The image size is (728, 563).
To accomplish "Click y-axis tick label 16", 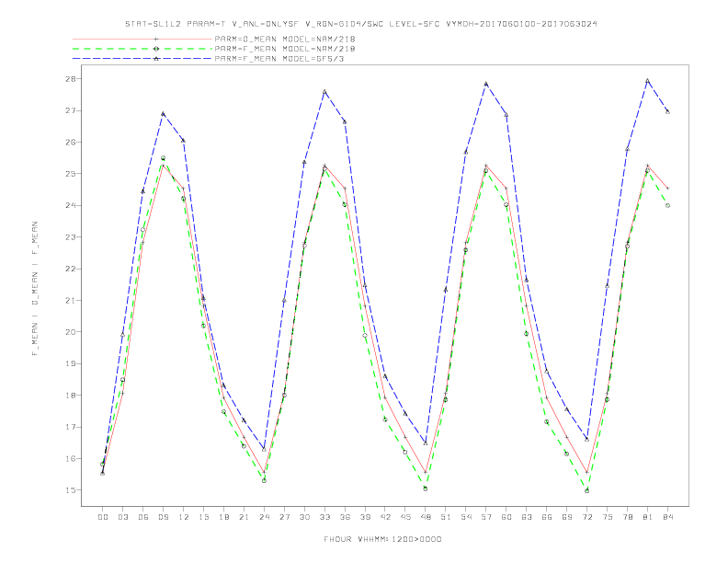I will [70, 458].
